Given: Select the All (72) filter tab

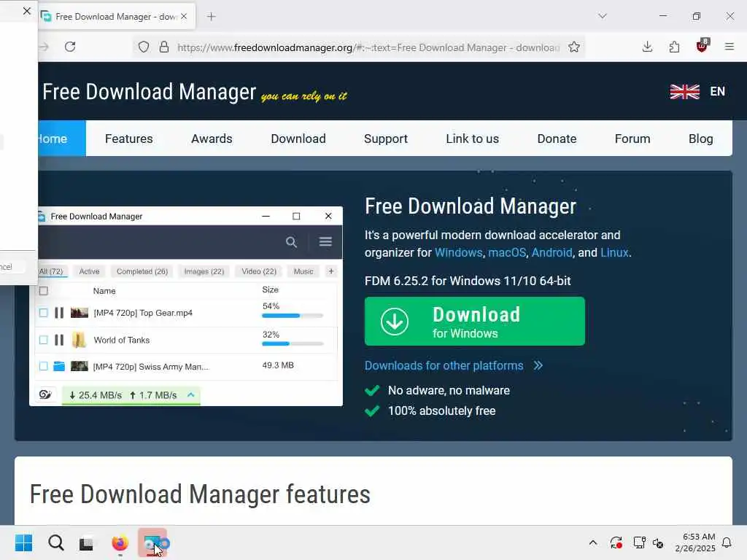Looking at the screenshot, I should tap(52, 271).
